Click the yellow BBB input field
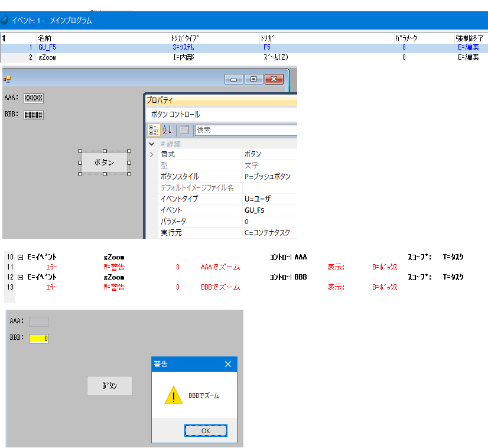This screenshot has height=448, width=488. tap(39, 339)
